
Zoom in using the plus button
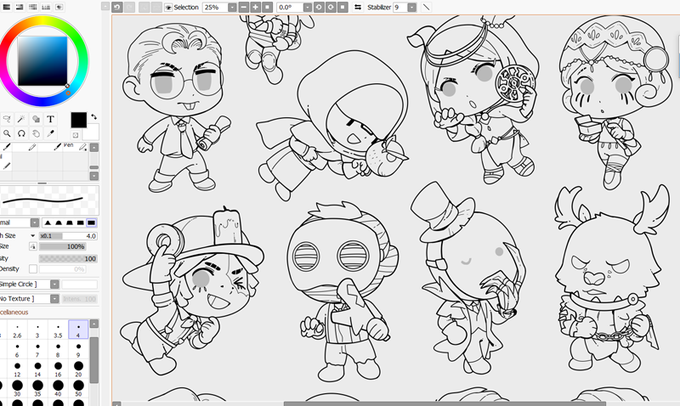click(x=255, y=7)
